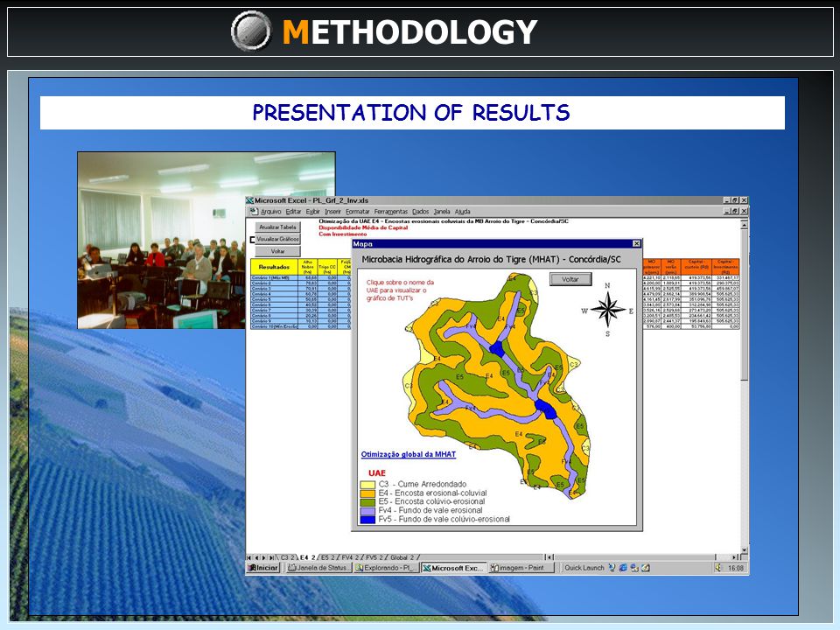Click the Excel icon in the title bar
This screenshot has height=630, width=840.
(x=249, y=200)
